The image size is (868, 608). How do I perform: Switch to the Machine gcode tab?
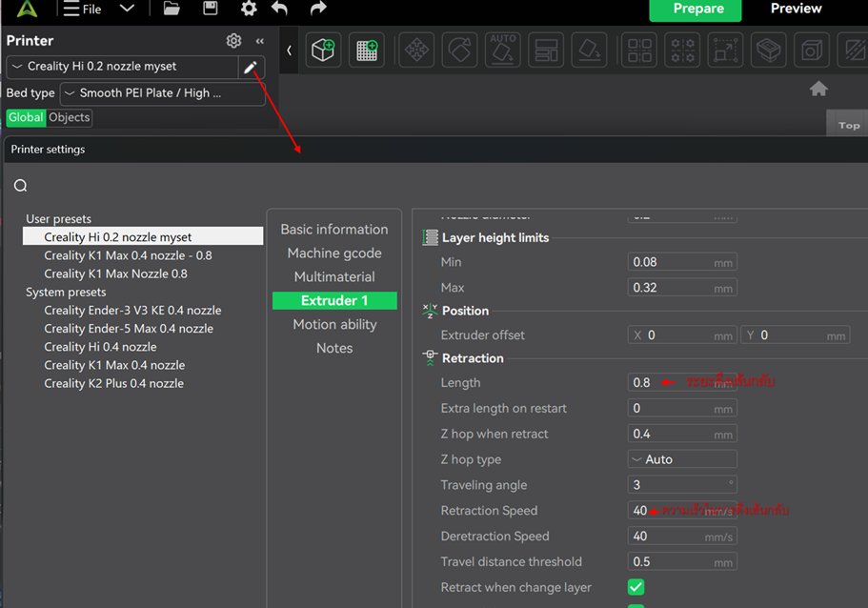coord(334,253)
